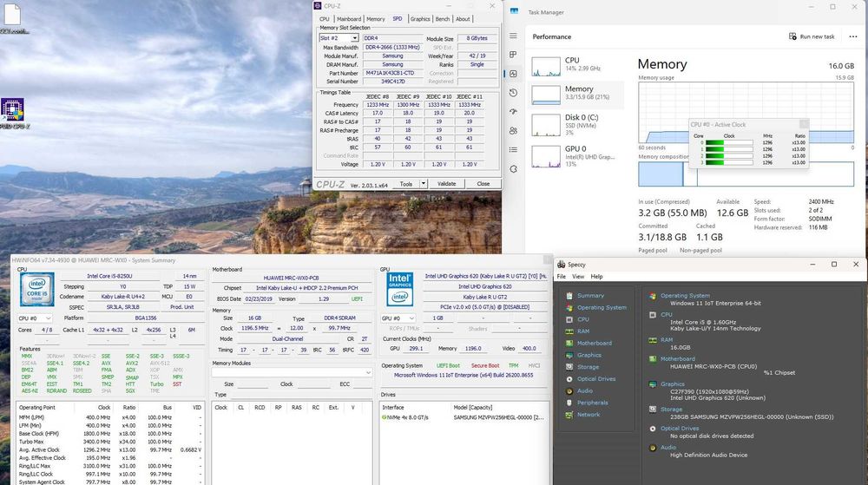Screen dimensions: 868x485
Task: Click the Turbo Max row in HWiNFO operating points
Action: coord(109,442)
